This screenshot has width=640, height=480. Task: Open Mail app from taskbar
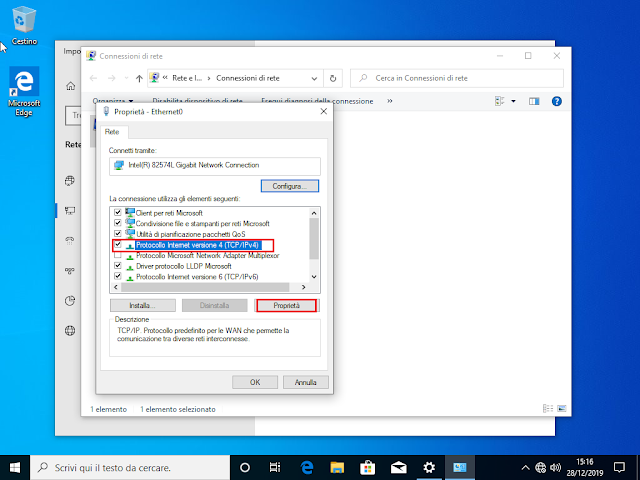pos(398,467)
